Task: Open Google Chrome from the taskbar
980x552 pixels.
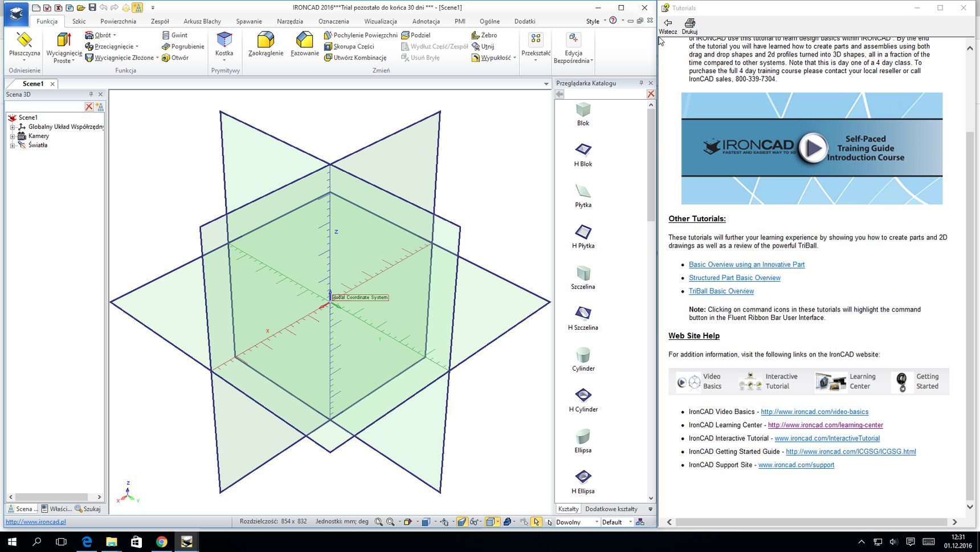Action: tap(161, 542)
